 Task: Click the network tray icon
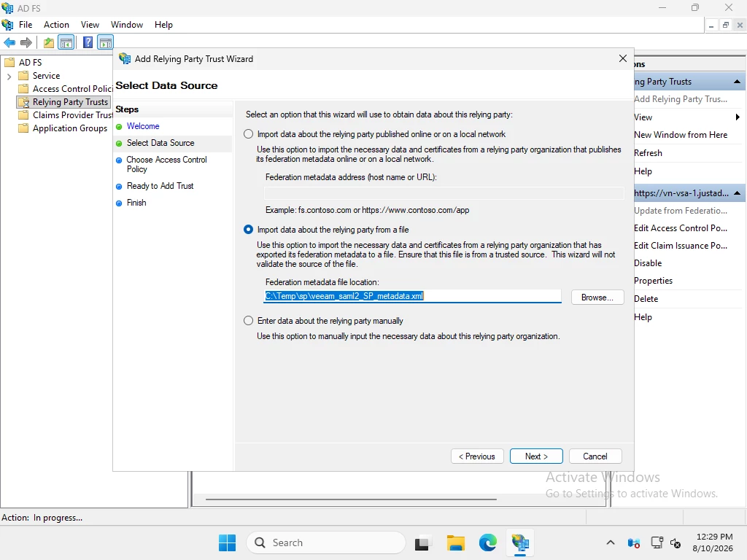point(657,542)
